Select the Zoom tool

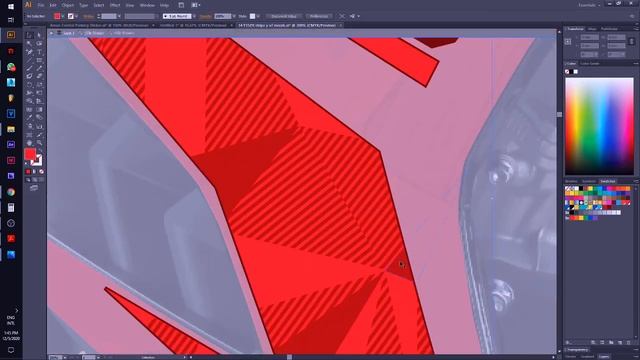click(39, 143)
